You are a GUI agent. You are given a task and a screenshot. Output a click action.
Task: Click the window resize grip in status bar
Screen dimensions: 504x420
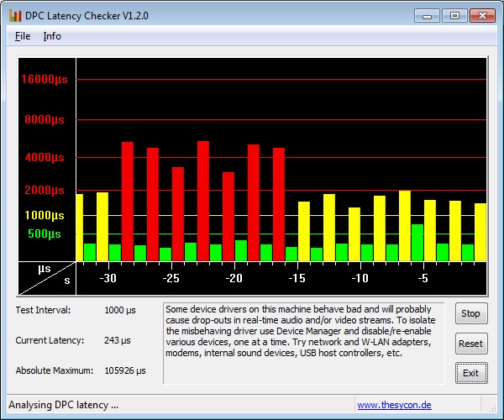point(492,408)
